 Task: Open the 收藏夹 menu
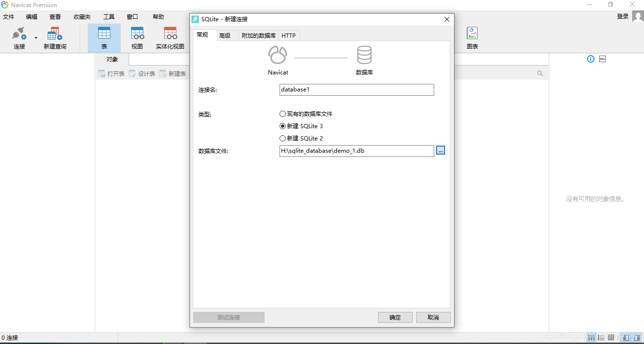pyautogui.click(x=82, y=16)
